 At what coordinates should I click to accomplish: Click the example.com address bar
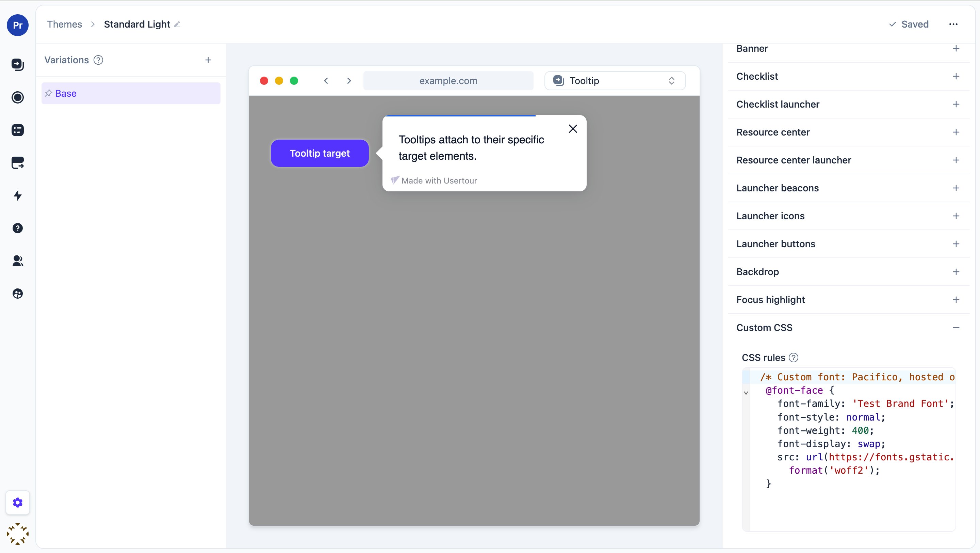click(x=448, y=81)
